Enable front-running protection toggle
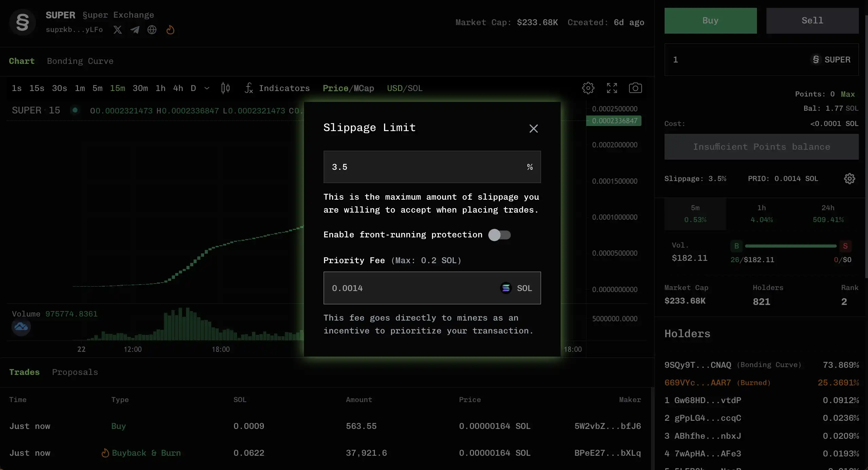 pyautogui.click(x=499, y=235)
